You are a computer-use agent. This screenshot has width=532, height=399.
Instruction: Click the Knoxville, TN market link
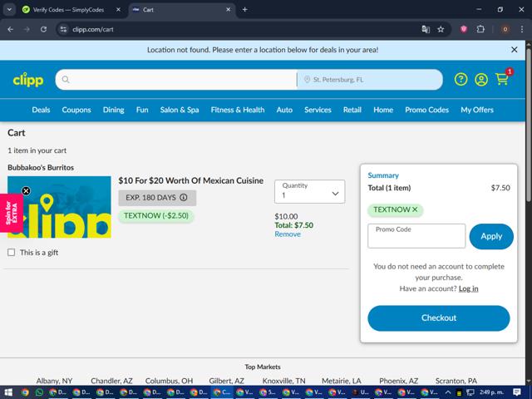pyautogui.click(x=284, y=381)
